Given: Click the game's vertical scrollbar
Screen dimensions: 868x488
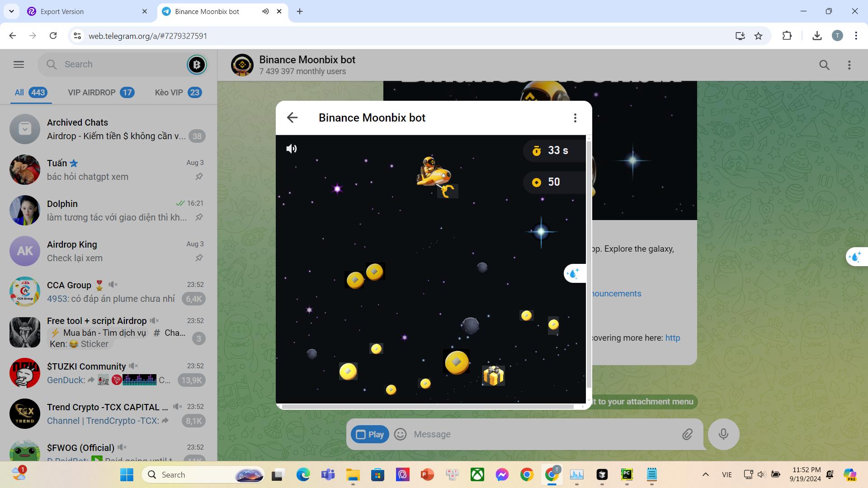Looking at the screenshot, I should (589, 264).
